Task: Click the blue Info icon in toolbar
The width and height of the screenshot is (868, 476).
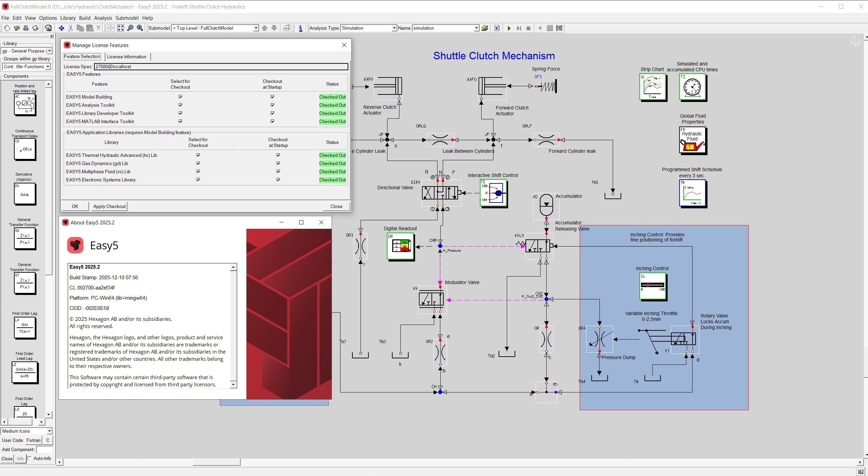Action: (x=300, y=28)
